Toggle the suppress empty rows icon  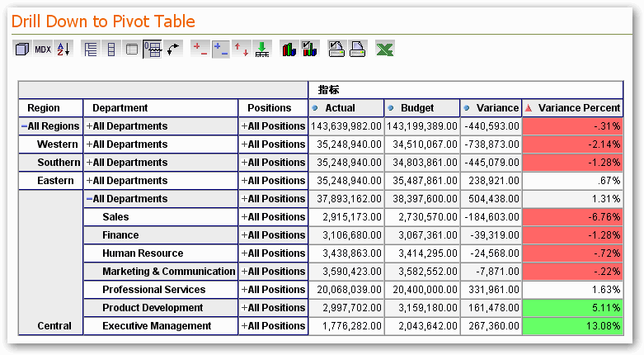153,50
